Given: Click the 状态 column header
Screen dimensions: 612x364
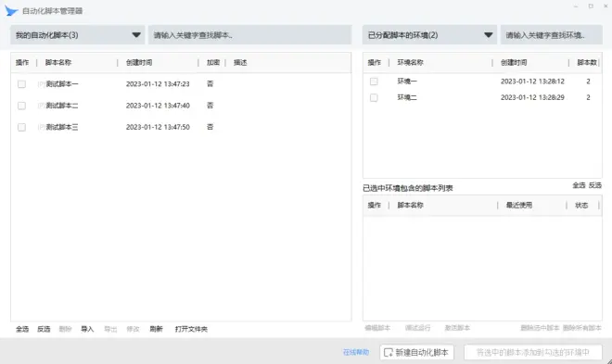Looking at the screenshot, I should [581, 205].
